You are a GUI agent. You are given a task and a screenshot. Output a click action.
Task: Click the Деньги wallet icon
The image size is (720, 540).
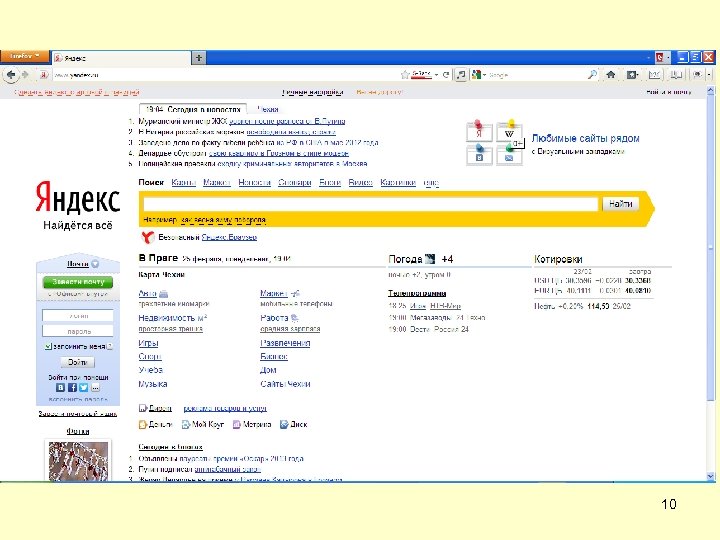point(143,425)
